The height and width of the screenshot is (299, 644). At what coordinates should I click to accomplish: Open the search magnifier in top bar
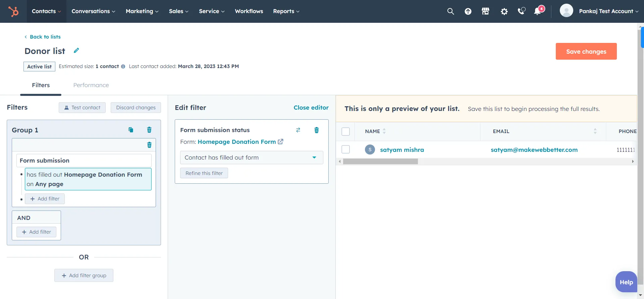[450, 11]
